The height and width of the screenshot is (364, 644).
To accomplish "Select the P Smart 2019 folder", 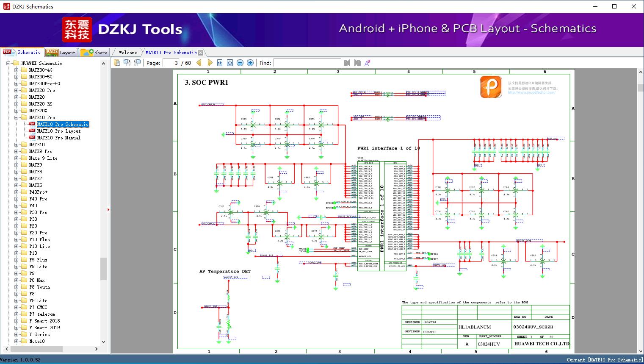I will click(44, 328).
